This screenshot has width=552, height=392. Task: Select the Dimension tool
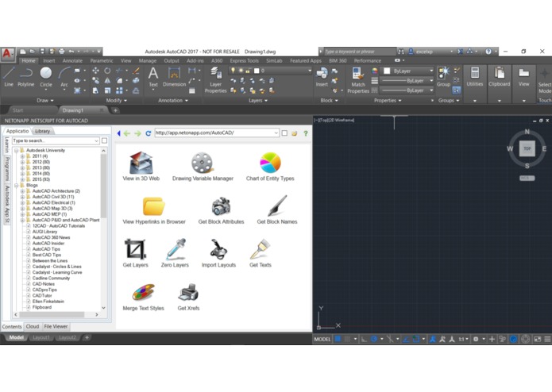pos(174,77)
